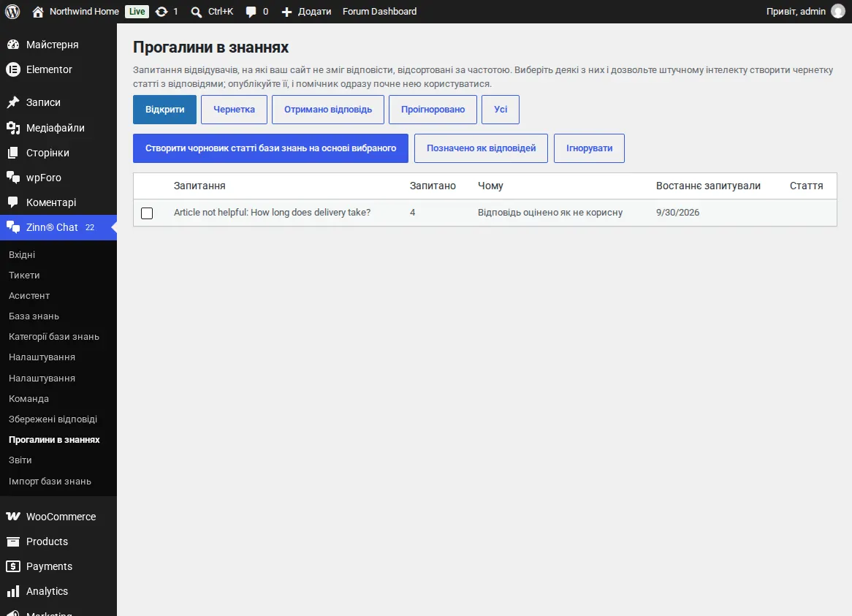Click Створити чорновик статті бази знань button
Viewport: 852px width, 616px height.
point(270,148)
